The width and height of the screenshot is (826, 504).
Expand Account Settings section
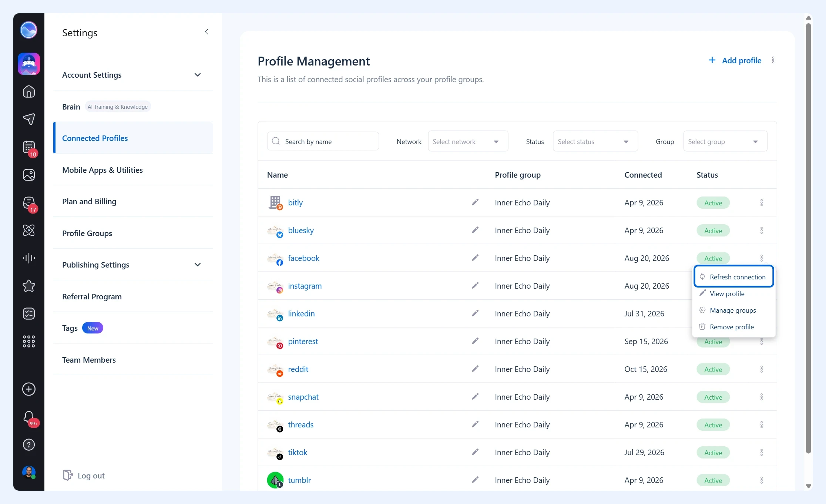click(x=133, y=75)
